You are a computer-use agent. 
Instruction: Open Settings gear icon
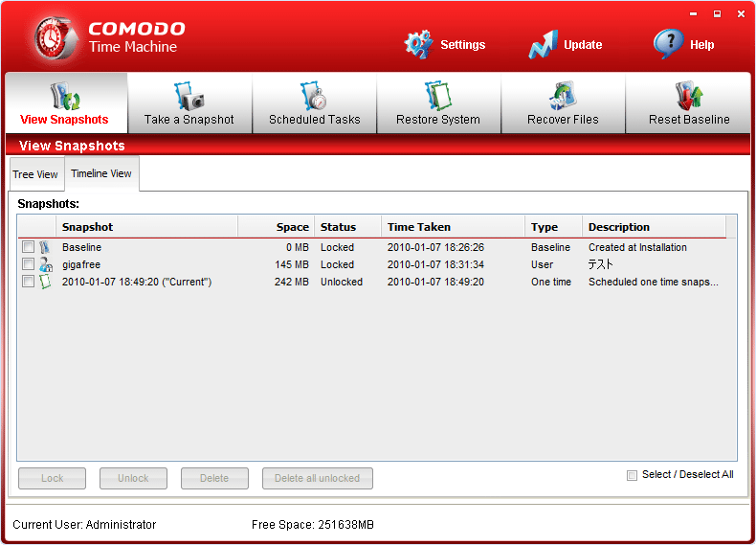pyautogui.click(x=418, y=44)
